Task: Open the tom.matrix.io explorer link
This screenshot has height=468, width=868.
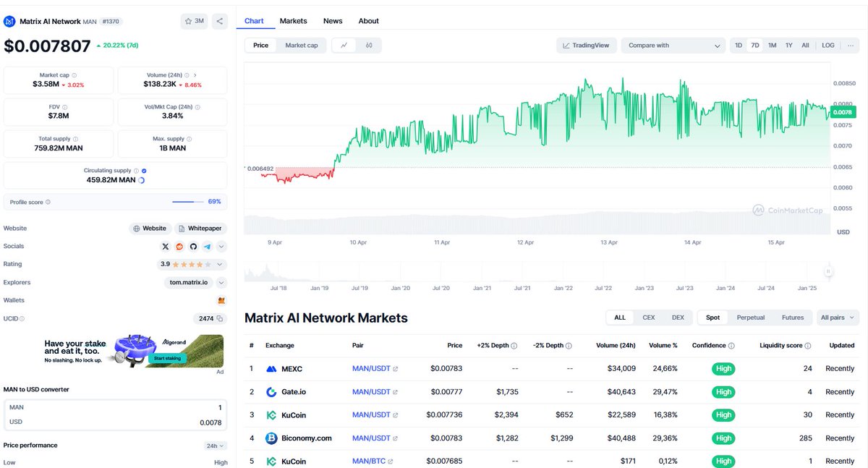Action: coord(189,283)
